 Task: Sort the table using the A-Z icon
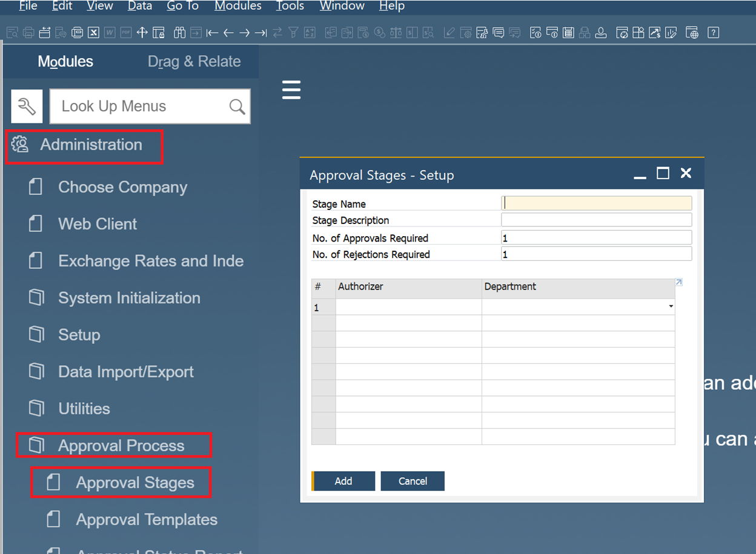tap(310, 32)
